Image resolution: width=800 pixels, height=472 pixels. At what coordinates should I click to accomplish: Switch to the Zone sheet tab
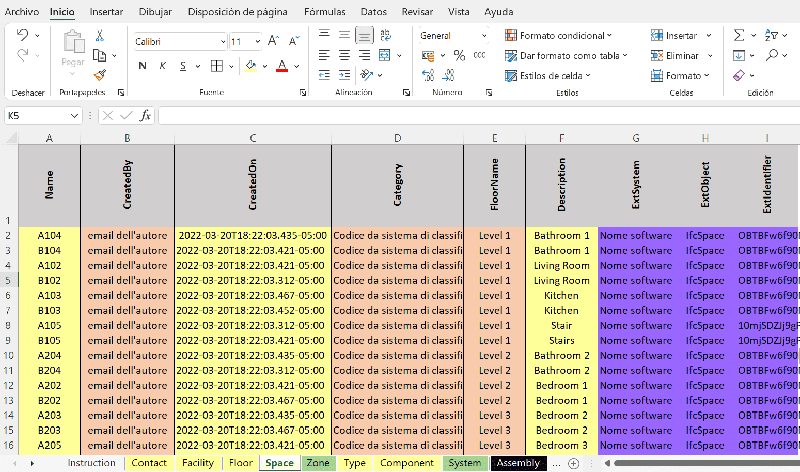pyautogui.click(x=318, y=463)
